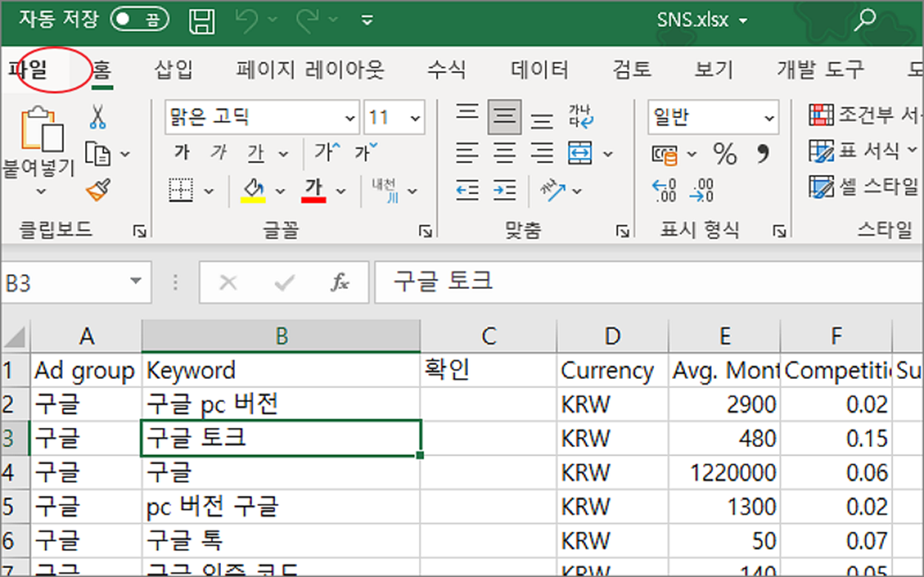Click the Save disk icon

[202, 21]
